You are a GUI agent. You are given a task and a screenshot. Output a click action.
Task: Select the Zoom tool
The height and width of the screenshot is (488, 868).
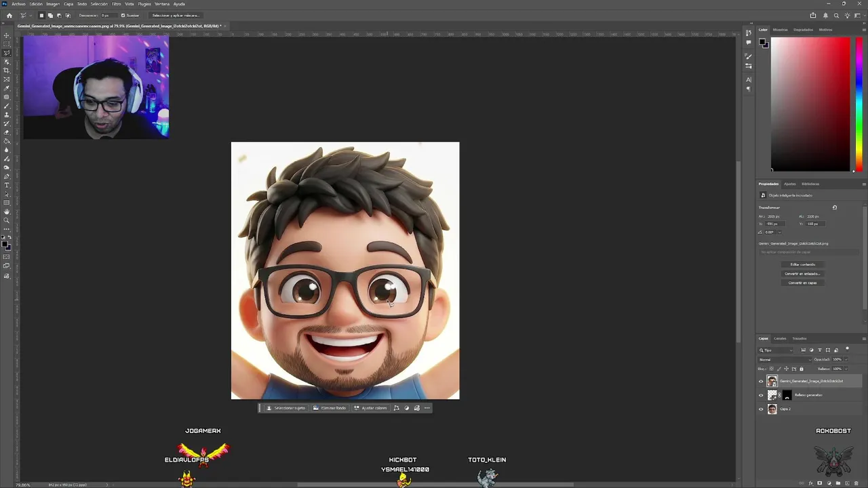[x=7, y=220]
